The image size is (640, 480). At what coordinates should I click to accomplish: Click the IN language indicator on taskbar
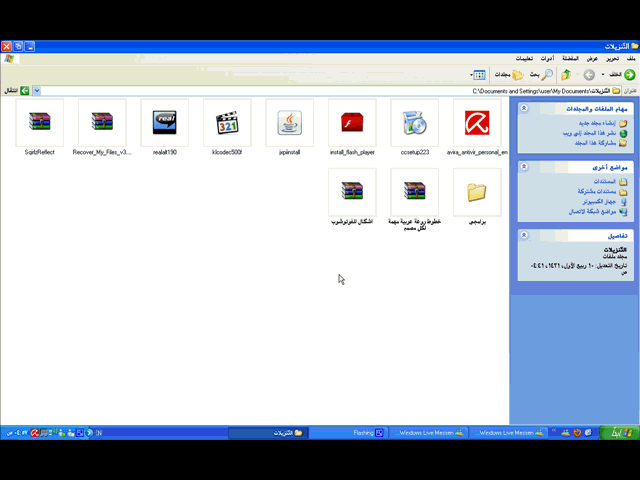click(x=99, y=433)
